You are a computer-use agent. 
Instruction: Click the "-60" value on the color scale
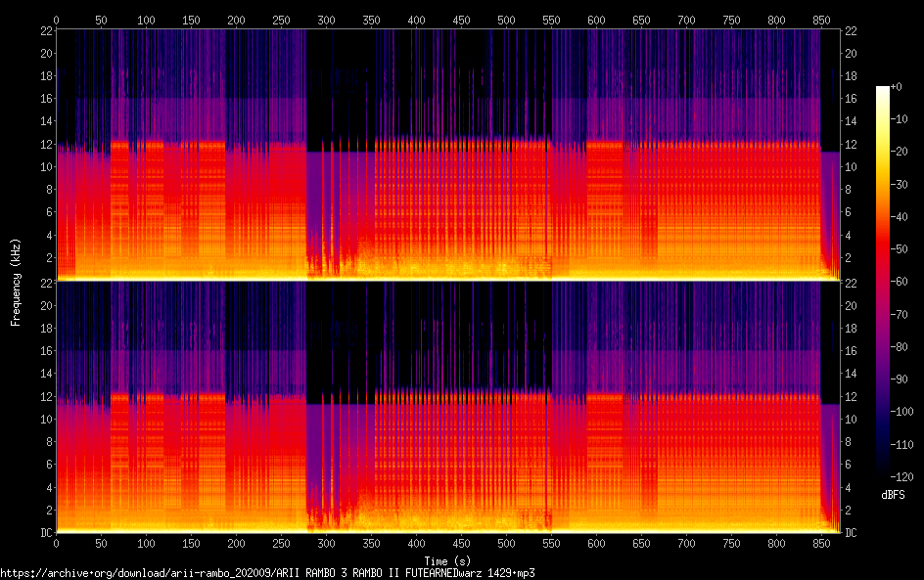(x=900, y=282)
